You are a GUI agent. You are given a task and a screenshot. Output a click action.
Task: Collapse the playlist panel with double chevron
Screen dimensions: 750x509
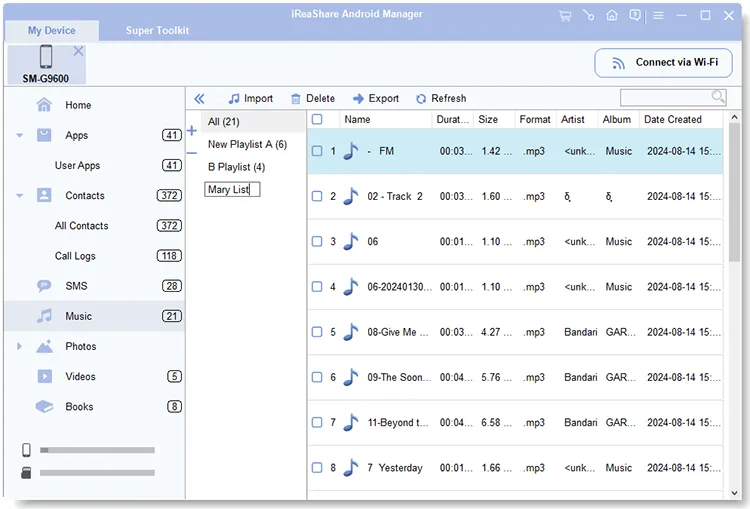pyautogui.click(x=199, y=99)
